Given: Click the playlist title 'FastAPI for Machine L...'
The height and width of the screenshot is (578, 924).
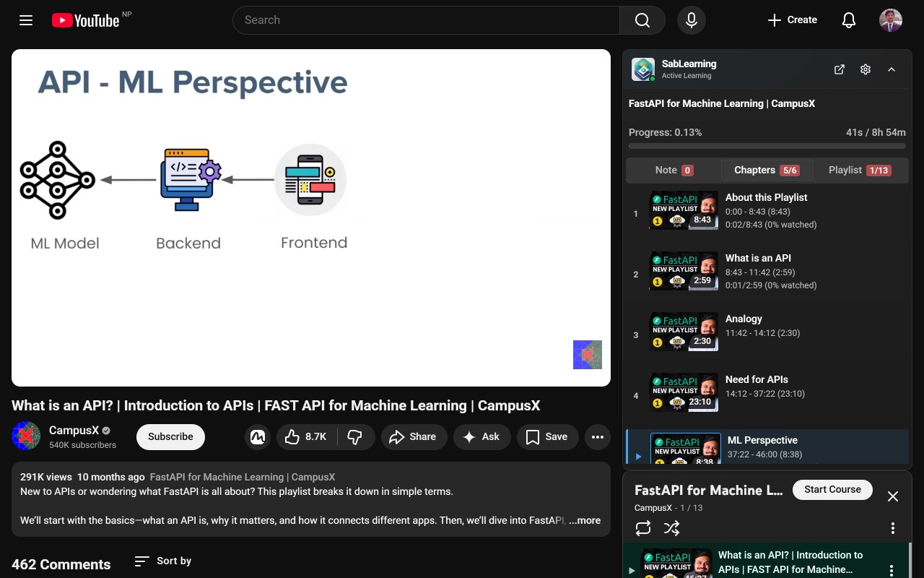Looking at the screenshot, I should (708, 490).
